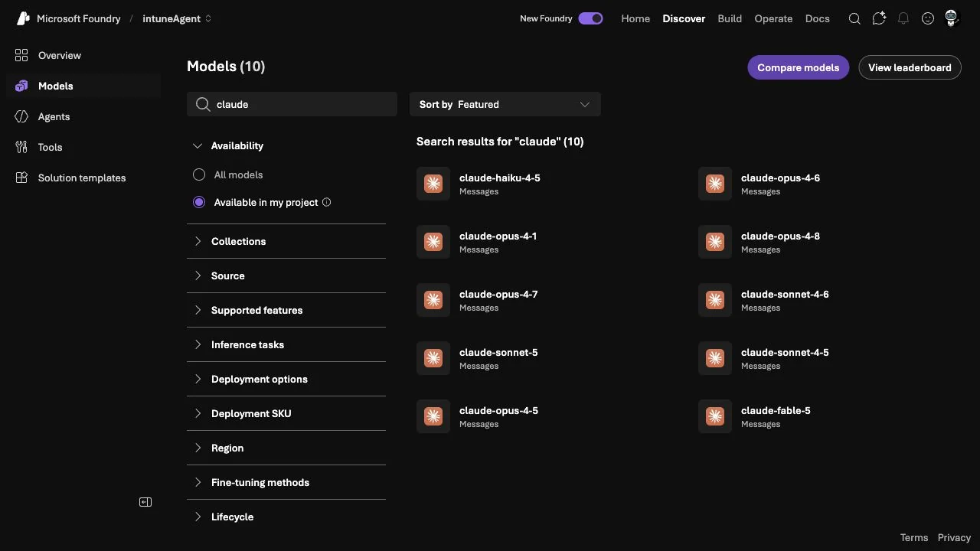Open the Sort by Featured dropdown

click(x=505, y=104)
